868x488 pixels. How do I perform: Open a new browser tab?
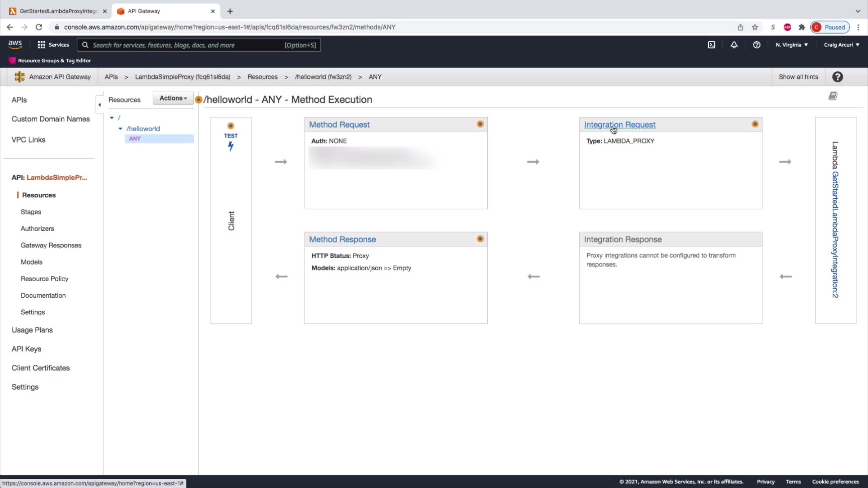[230, 11]
